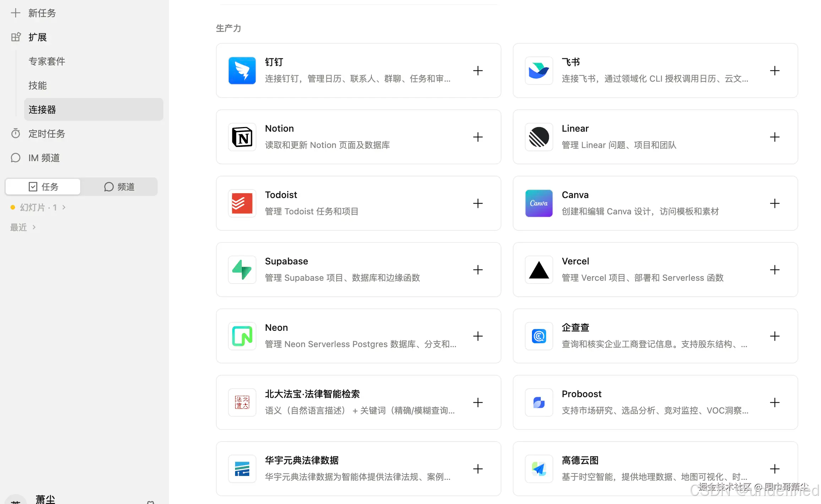Click the 高德云图 logo icon
821x504 pixels.
[539, 469]
